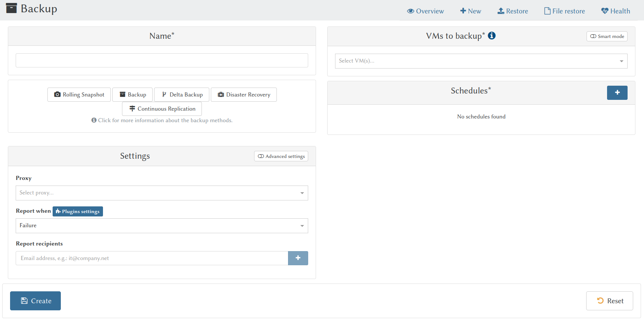Toggle Smart mode for VM selection

(x=607, y=37)
